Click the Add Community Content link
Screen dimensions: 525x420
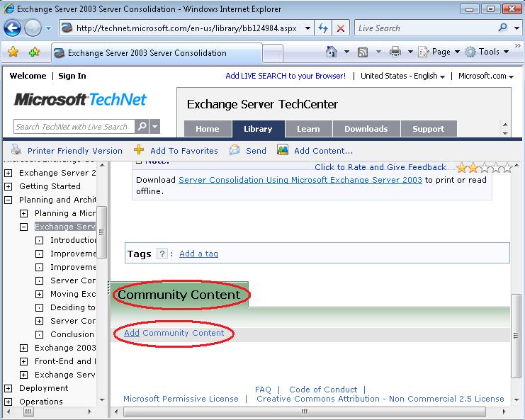[174, 333]
